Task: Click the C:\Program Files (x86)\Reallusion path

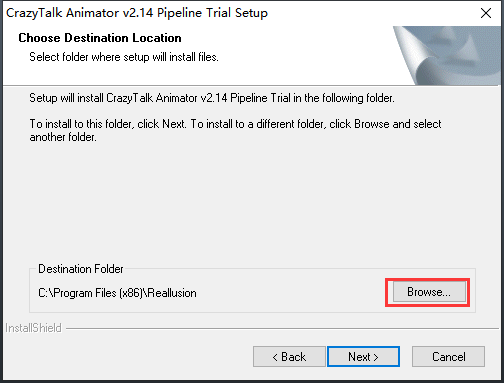Action: coord(117,293)
